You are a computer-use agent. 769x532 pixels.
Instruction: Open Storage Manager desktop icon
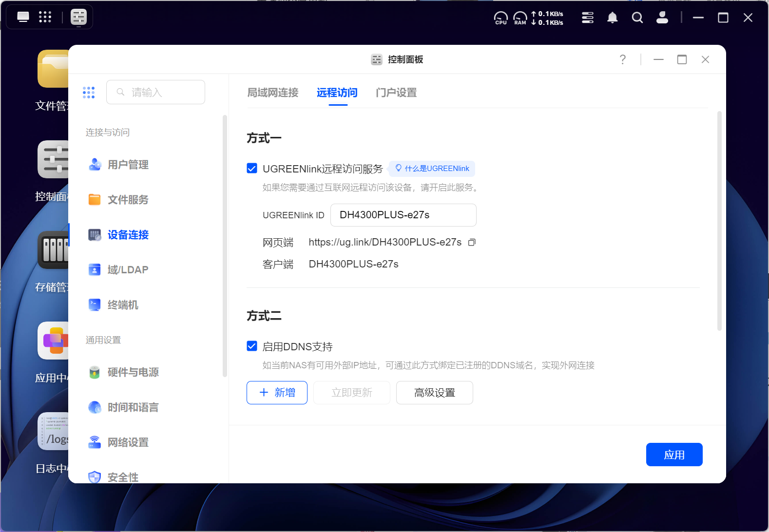pos(53,250)
